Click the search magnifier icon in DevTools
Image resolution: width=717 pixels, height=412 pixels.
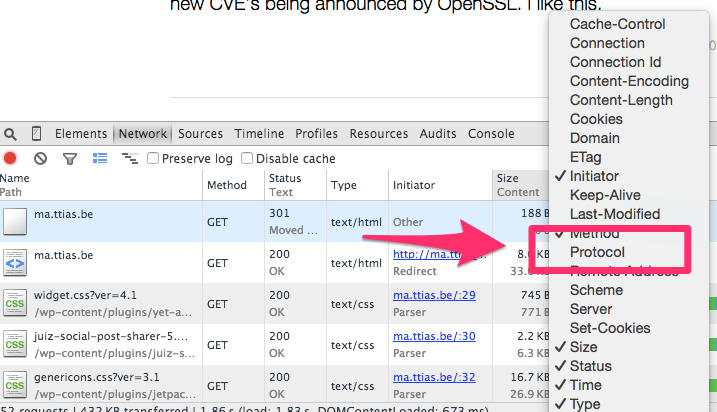pyautogui.click(x=10, y=134)
